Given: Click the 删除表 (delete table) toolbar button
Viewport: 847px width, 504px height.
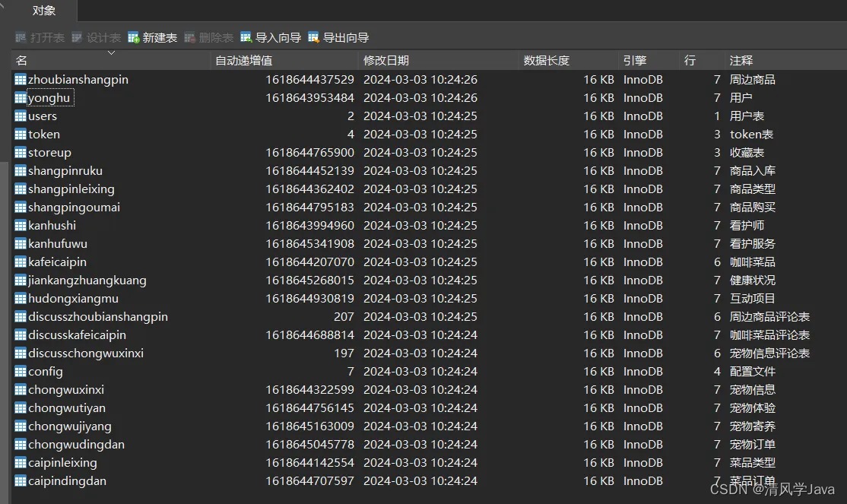Looking at the screenshot, I should [208, 37].
